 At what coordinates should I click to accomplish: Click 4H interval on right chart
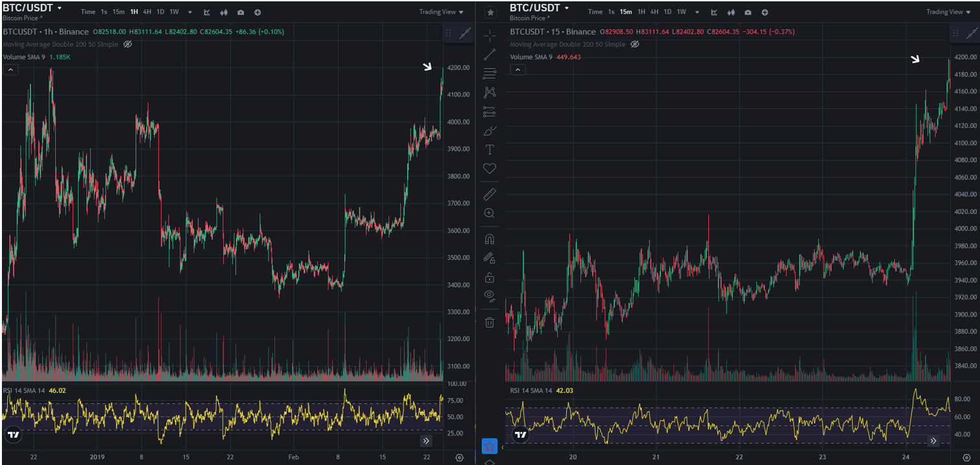654,12
